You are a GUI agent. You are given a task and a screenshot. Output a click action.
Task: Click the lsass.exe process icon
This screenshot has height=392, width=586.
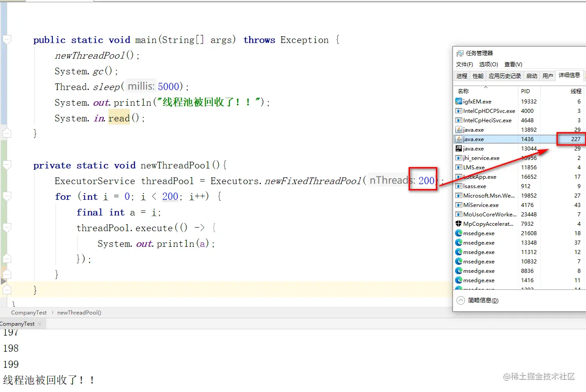pyautogui.click(x=459, y=186)
